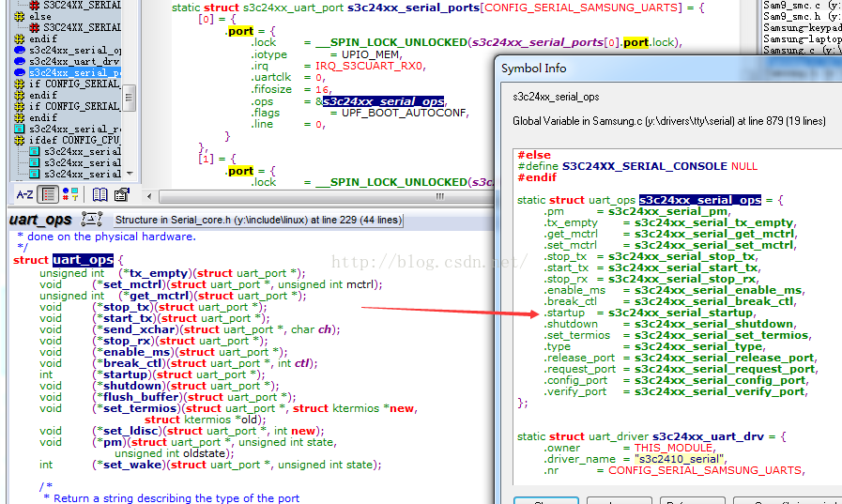Click the uart_ops struct name in context pane
Viewport: 842px width, 504px height.
click(83, 260)
